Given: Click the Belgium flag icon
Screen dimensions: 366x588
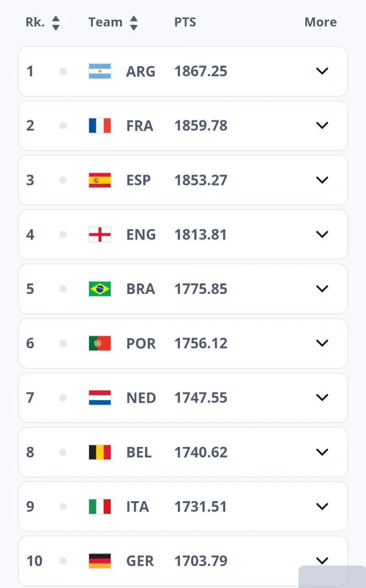Looking at the screenshot, I should point(100,452).
